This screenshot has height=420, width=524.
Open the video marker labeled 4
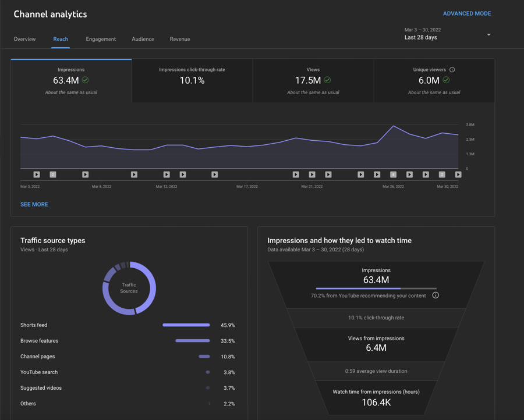pos(394,175)
